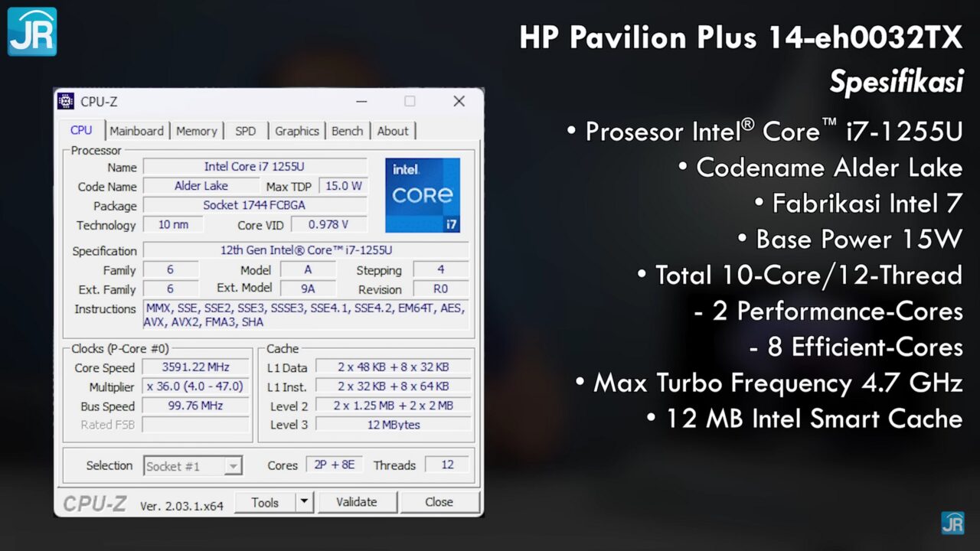980x551 pixels.
Task: Click the Tools button
Action: point(265,502)
